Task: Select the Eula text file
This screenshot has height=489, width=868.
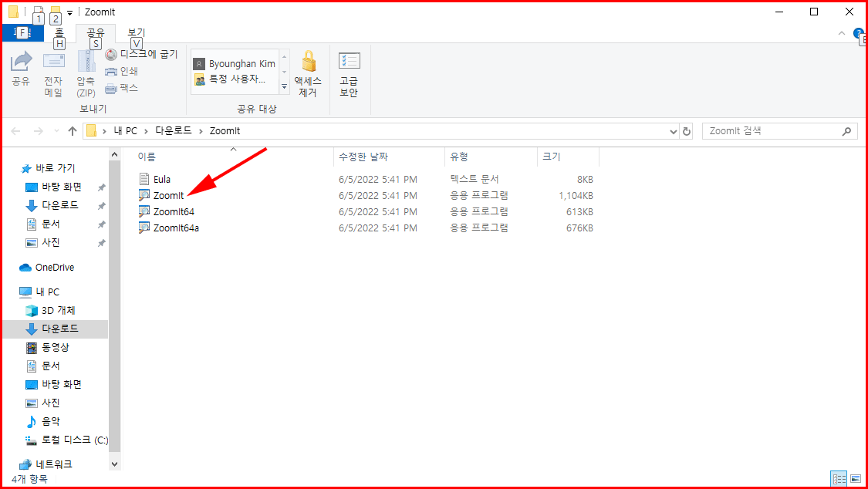Action: pos(162,179)
